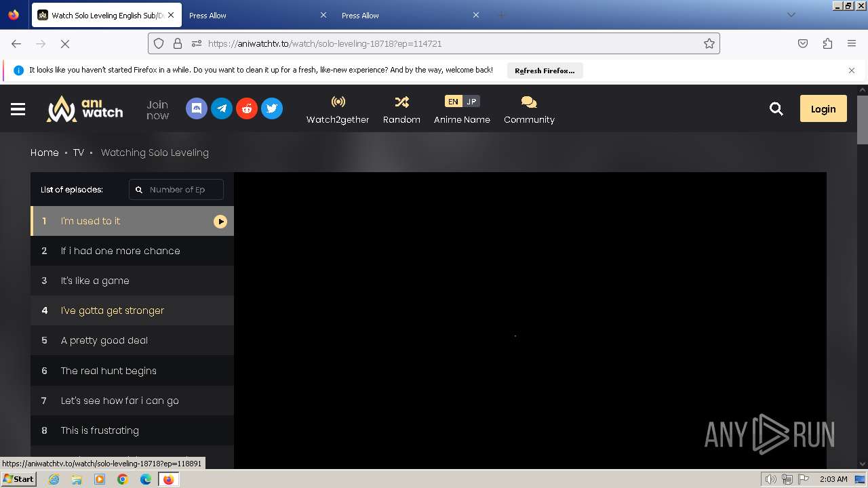Go to Home breadcrumb

pyautogui.click(x=45, y=152)
